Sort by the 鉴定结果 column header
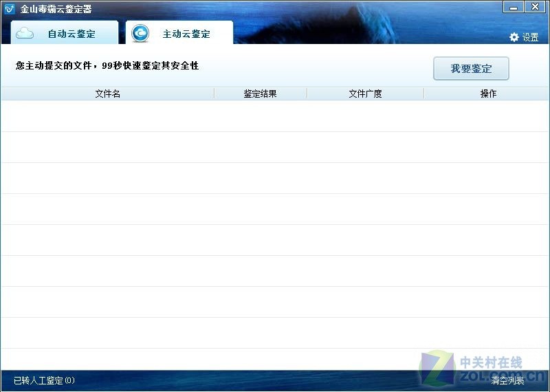This screenshot has height=392, width=550. 261,94
